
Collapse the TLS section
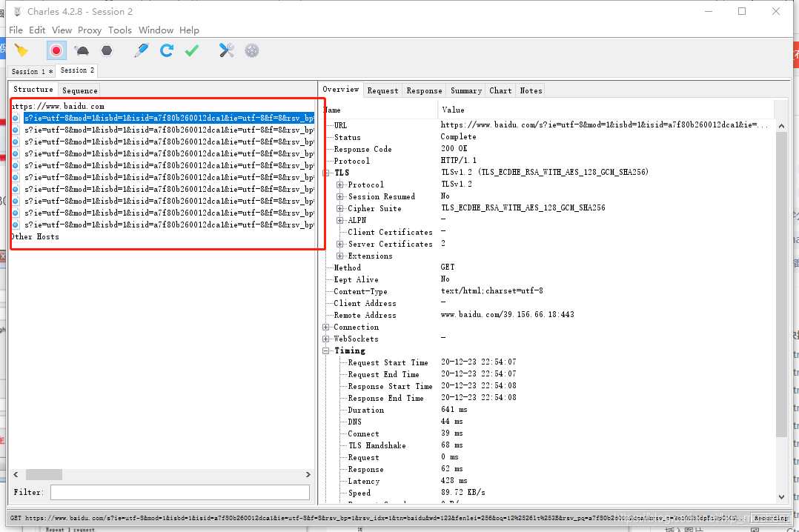(x=325, y=173)
